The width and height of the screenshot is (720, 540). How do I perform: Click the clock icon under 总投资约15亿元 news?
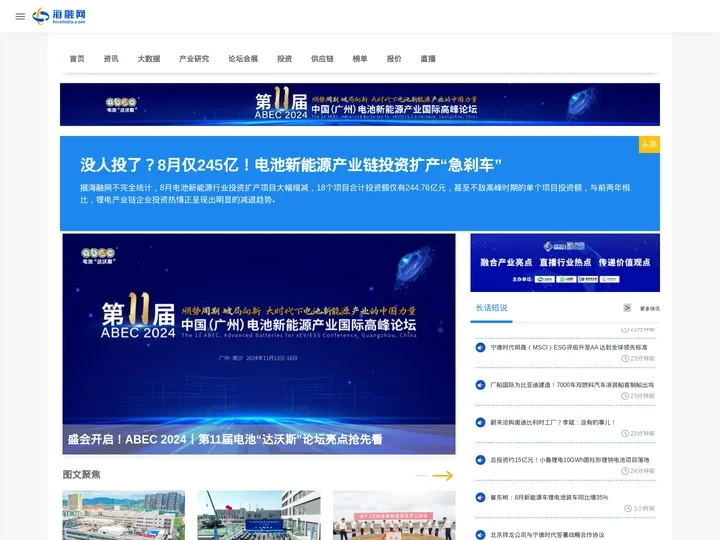pyautogui.click(x=625, y=471)
